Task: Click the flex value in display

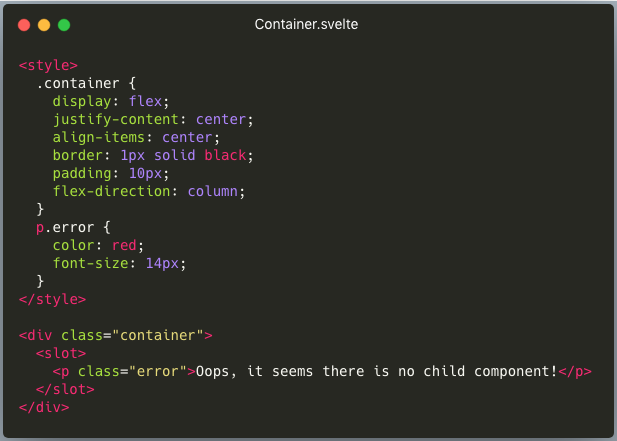Action: click(x=145, y=101)
